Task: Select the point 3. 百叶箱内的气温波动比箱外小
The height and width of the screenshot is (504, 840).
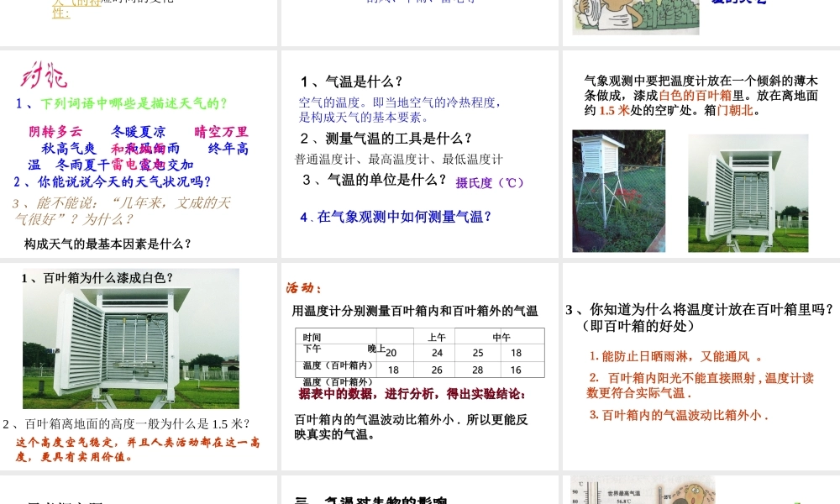Action: tap(679, 415)
